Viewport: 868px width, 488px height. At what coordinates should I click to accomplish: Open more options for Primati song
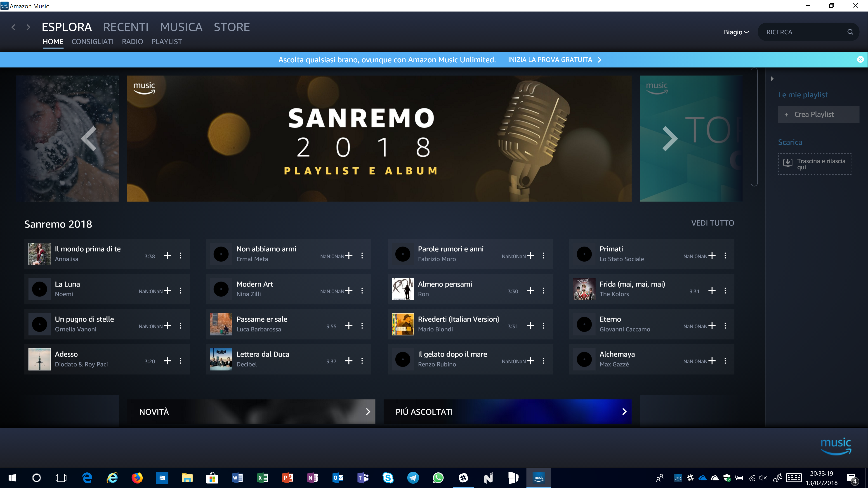(725, 256)
